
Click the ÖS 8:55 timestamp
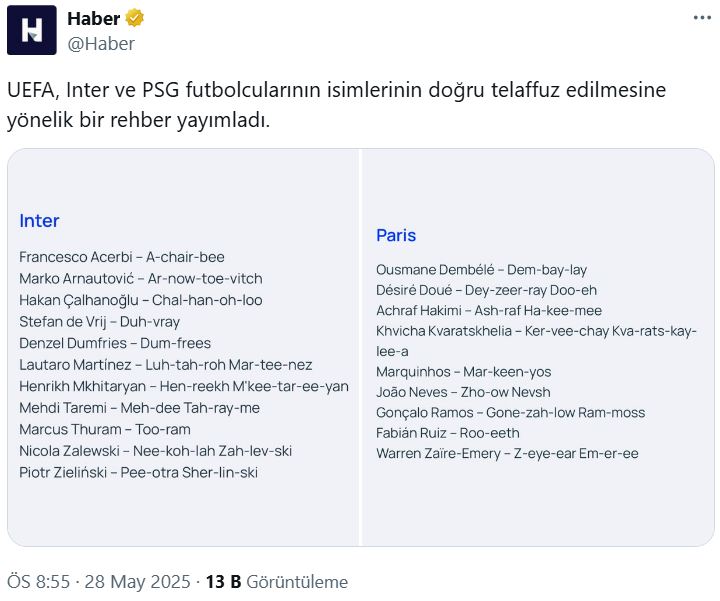[x=39, y=582]
